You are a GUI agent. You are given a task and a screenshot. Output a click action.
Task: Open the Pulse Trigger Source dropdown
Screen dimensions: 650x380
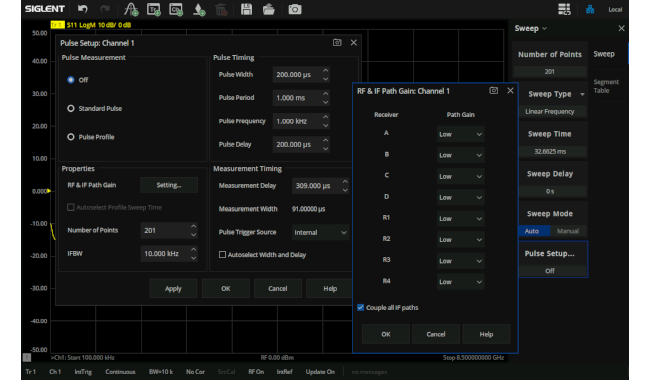[320, 232]
